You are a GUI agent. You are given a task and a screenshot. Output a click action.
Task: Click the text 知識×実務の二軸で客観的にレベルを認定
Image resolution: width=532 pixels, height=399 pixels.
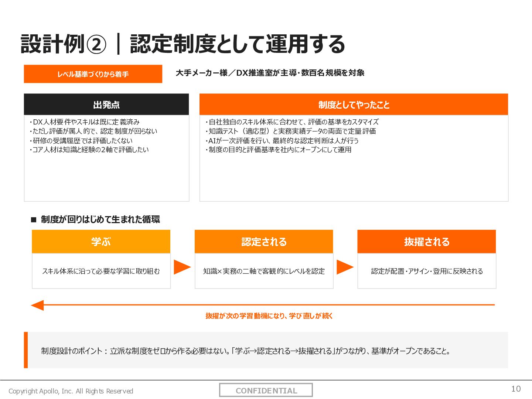[264, 271]
